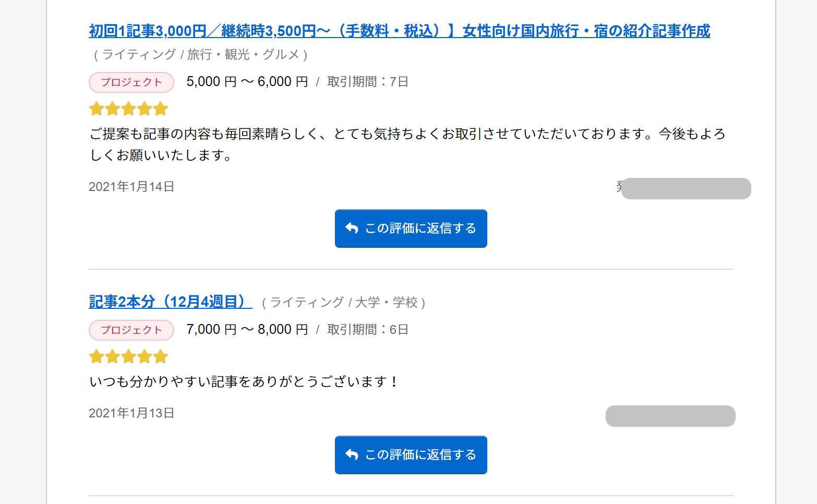Reply to the January 13 review
The image size is (817, 504).
(411, 455)
